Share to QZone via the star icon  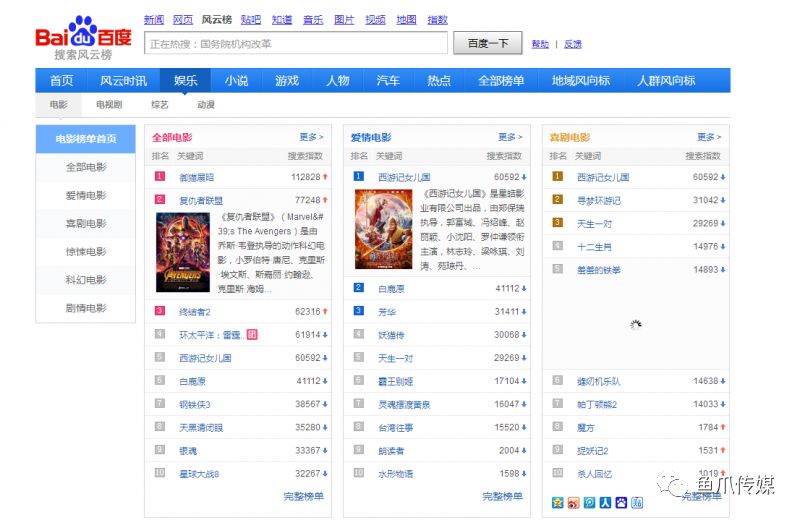558,503
